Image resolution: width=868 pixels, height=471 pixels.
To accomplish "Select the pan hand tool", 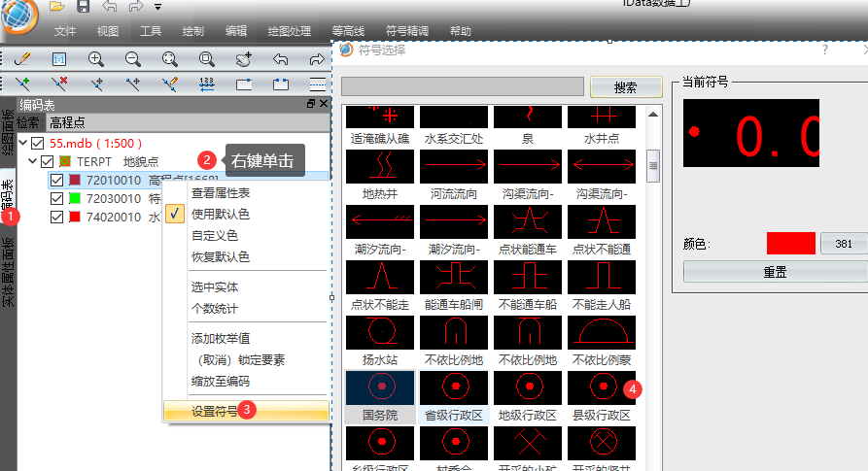I will (244, 59).
